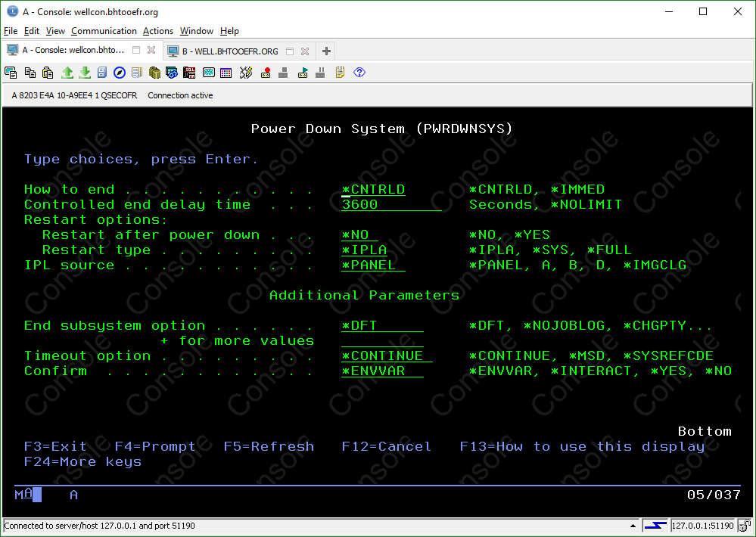Open the Actions menu
The width and height of the screenshot is (756, 537).
158,31
